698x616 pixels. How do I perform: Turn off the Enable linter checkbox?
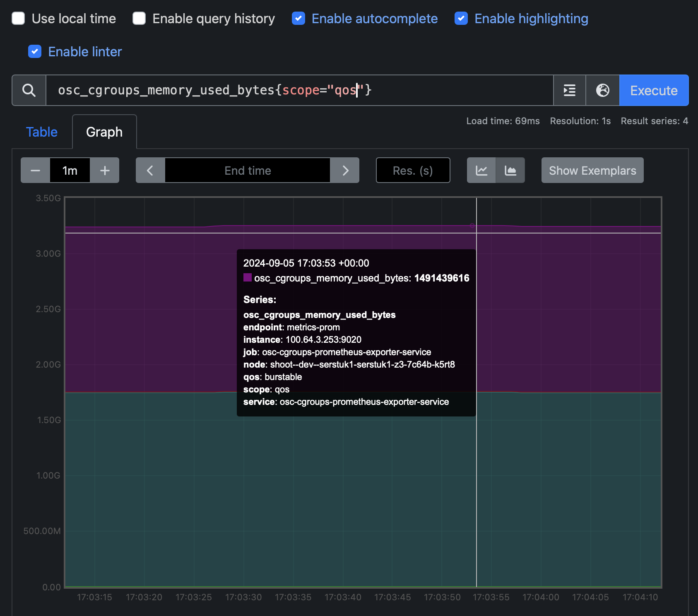(x=35, y=52)
